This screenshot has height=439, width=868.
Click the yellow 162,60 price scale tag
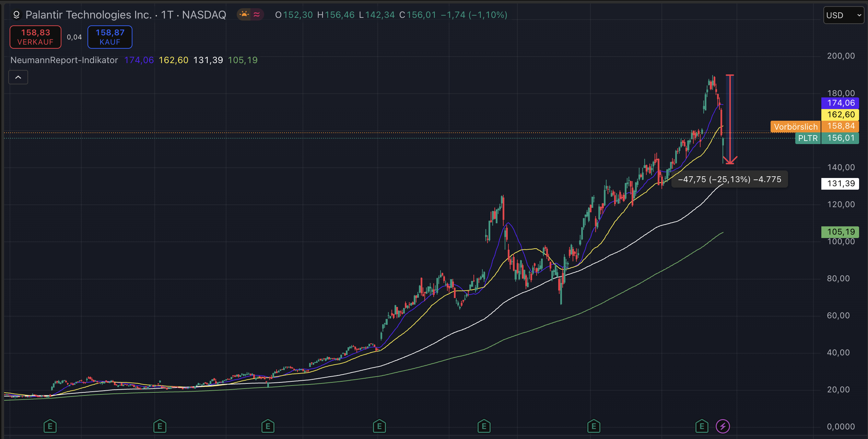(840, 115)
